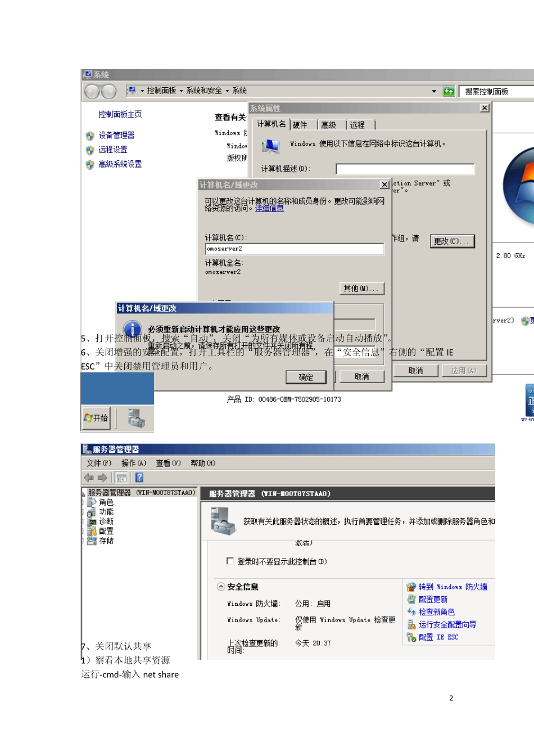
Task: Select 功能 in the tree
Action: point(106,512)
